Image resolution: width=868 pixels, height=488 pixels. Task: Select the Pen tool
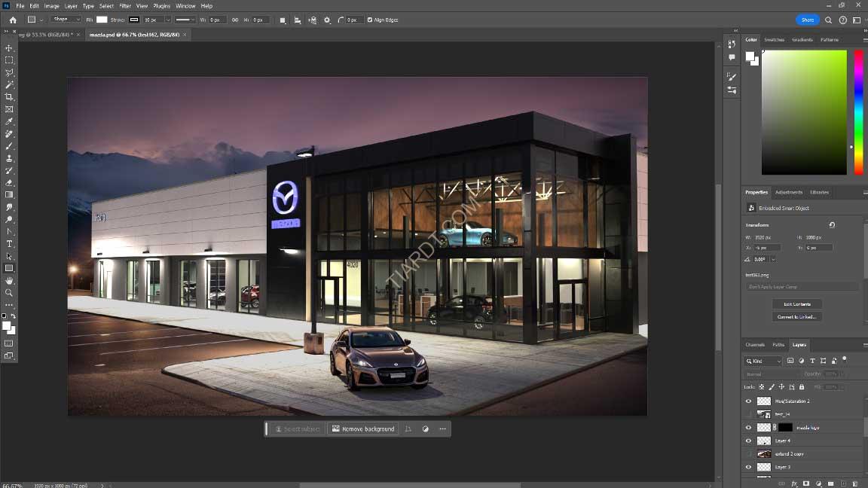9,232
